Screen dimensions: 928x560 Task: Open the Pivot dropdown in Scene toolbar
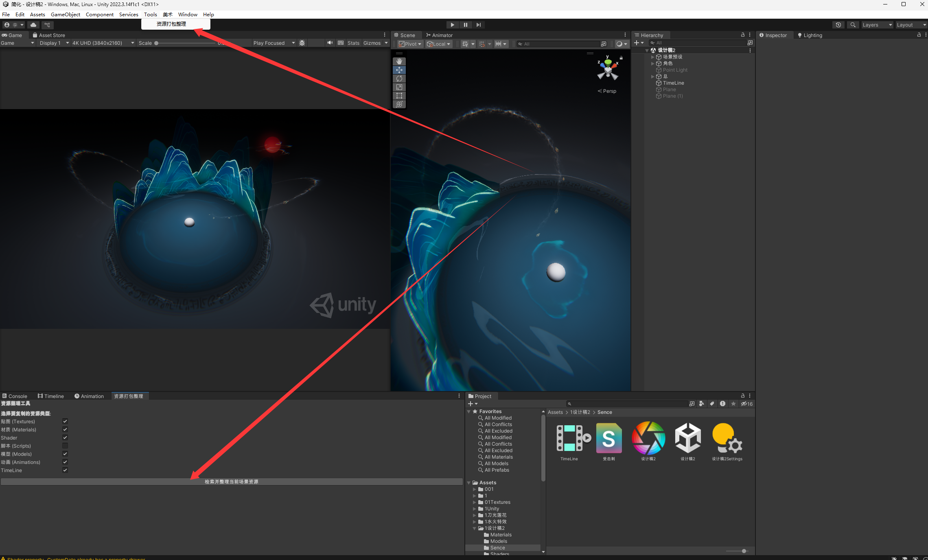click(410, 44)
